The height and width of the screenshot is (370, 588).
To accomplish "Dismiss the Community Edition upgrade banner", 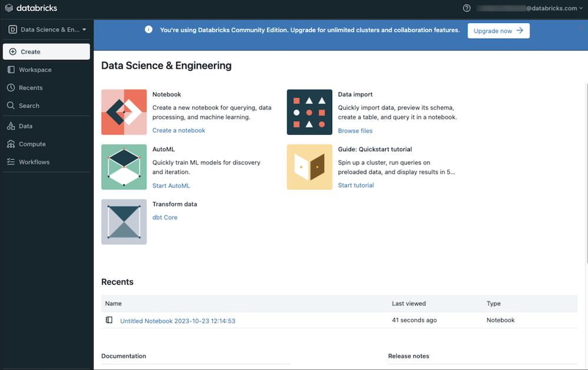I will point(581,28).
